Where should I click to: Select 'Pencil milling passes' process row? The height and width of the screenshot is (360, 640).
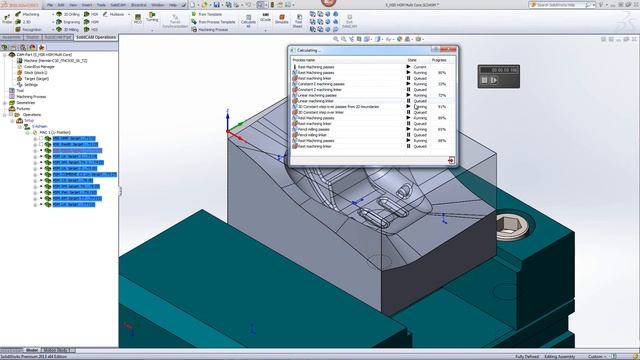pyautogui.click(x=373, y=129)
